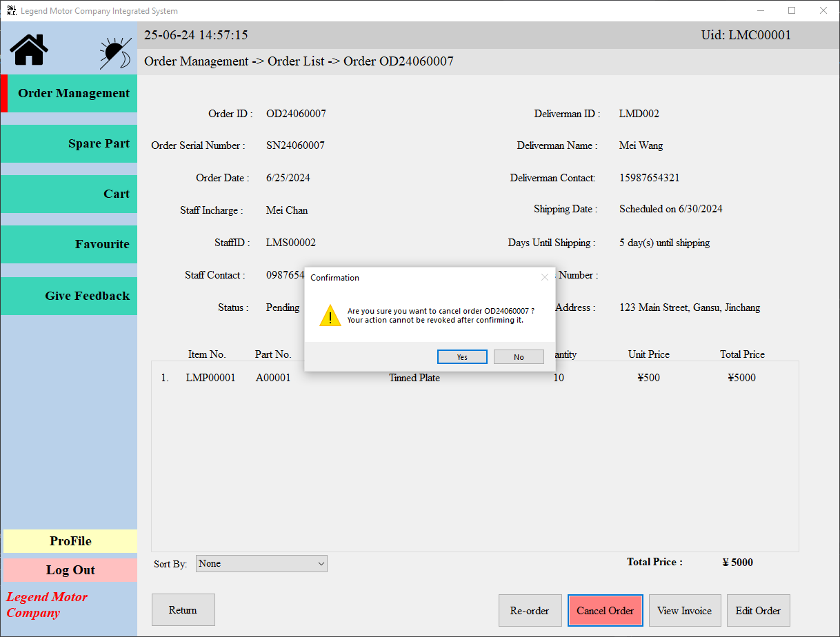Toggle the day/night theme icon
The width and height of the screenshot is (840, 637).
(x=115, y=53)
